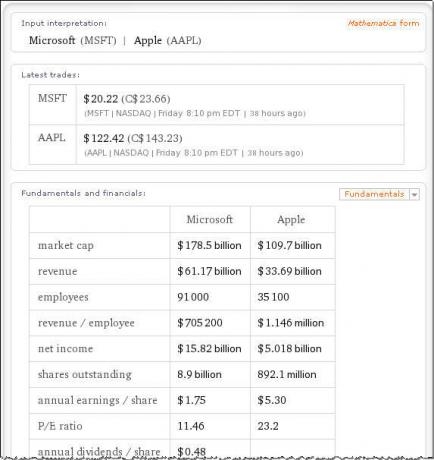Select the AAPL ticker row label
The image size is (434, 460).
point(52,138)
